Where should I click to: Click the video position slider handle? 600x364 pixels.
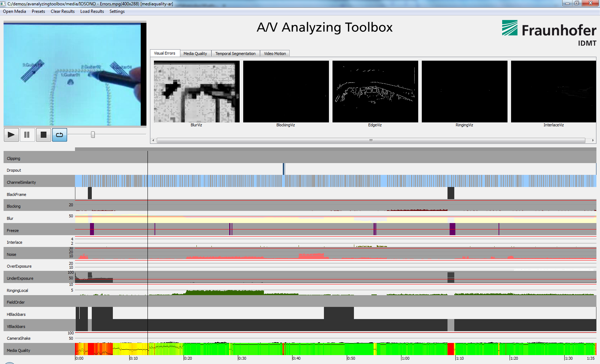[93, 135]
